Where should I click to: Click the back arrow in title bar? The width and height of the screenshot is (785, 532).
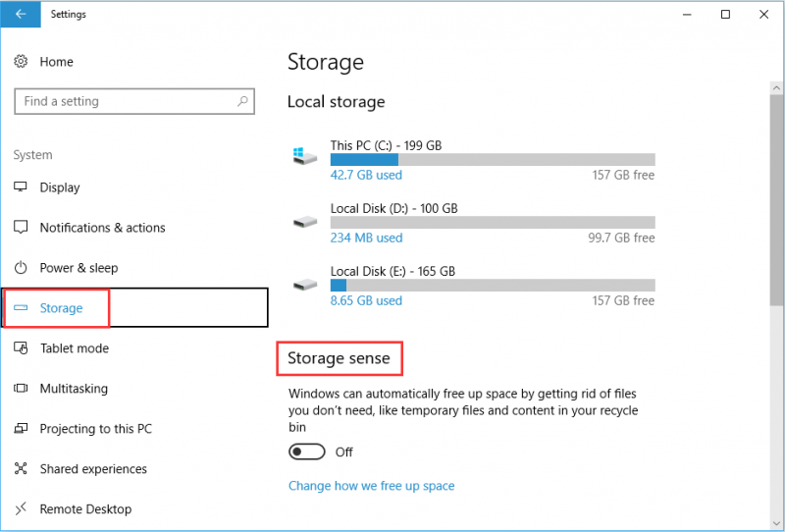(21, 14)
